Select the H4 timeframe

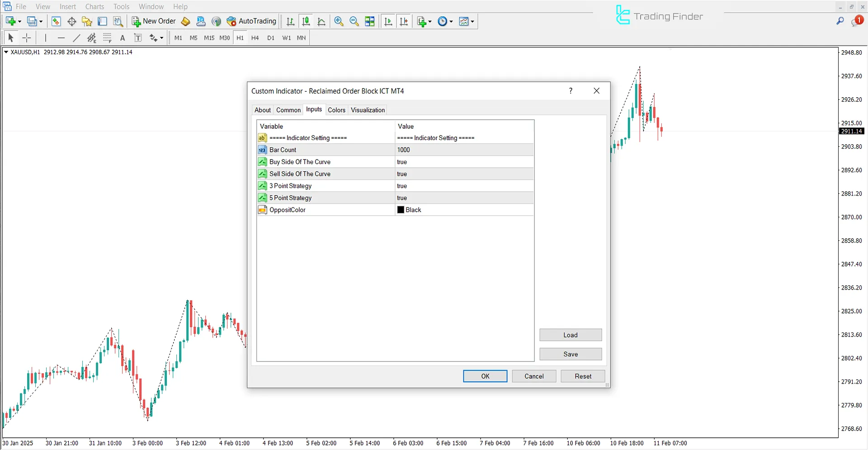click(x=255, y=38)
